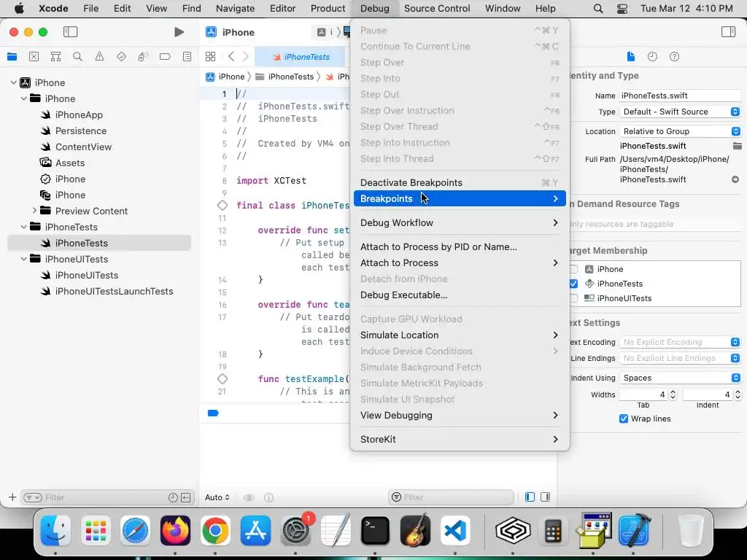Image resolution: width=747 pixels, height=560 pixels.
Task: Open the Source Control navigator icon
Action: 34,57
